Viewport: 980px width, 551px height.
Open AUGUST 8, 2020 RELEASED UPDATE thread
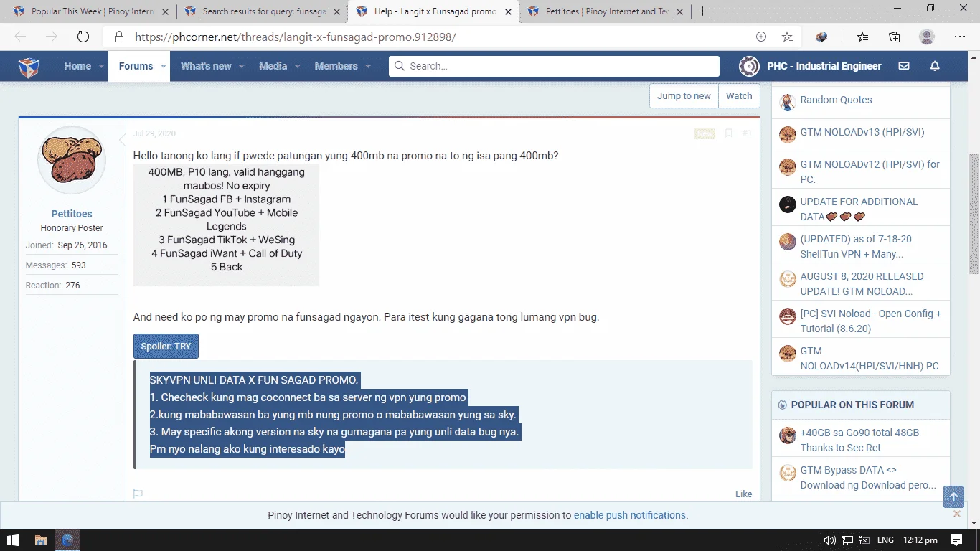click(x=862, y=283)
